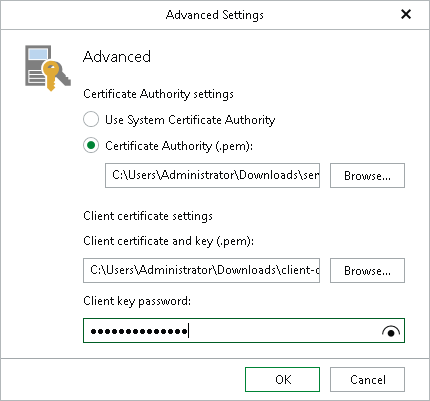Click the Advanced Settings title bar
Image resolution: width=430 pixels, height=401 pixels.
coord(215,15)
